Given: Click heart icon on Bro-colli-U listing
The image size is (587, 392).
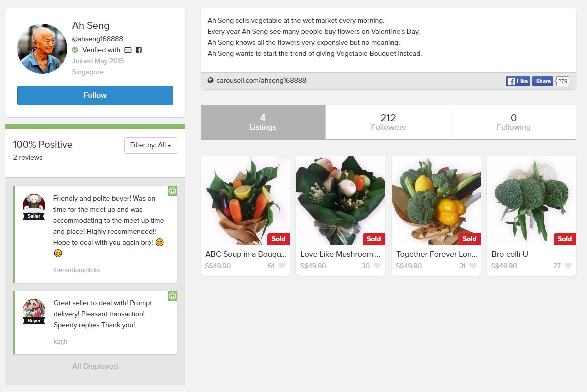Looking at the screenshot, I should coord(568,266).
